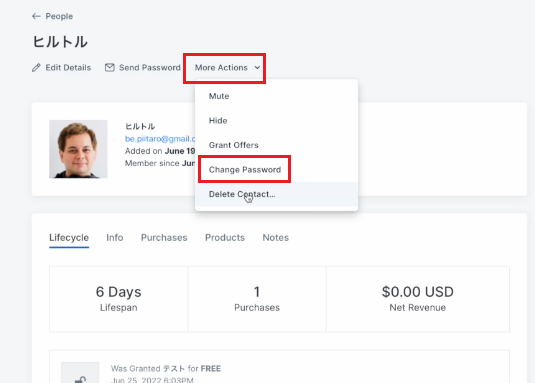535x383 pixels.
Task: Switch to the Info tab
Action: pyautogui.click(x=115, y=238)
